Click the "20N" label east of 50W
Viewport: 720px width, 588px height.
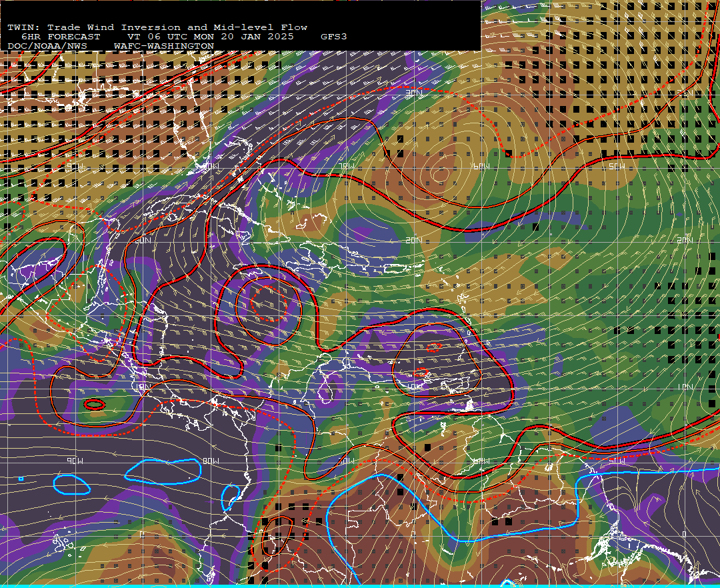(685, 241)
